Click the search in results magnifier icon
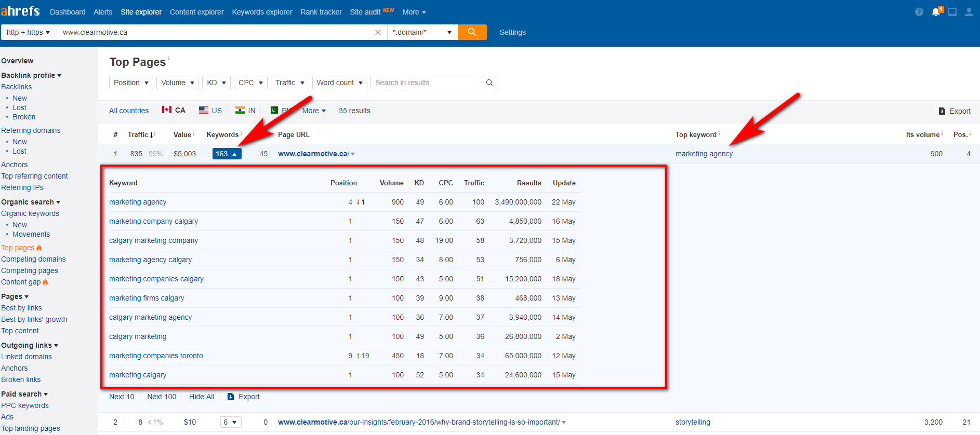Screen dimensions: 980x435 [x=489, y=83]
